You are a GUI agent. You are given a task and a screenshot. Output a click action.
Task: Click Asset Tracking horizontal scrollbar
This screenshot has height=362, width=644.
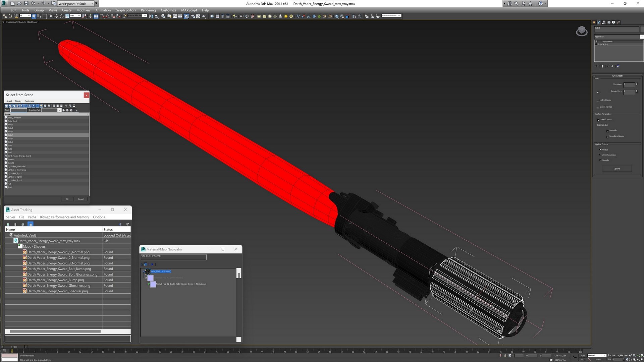(x=55, y=331)
